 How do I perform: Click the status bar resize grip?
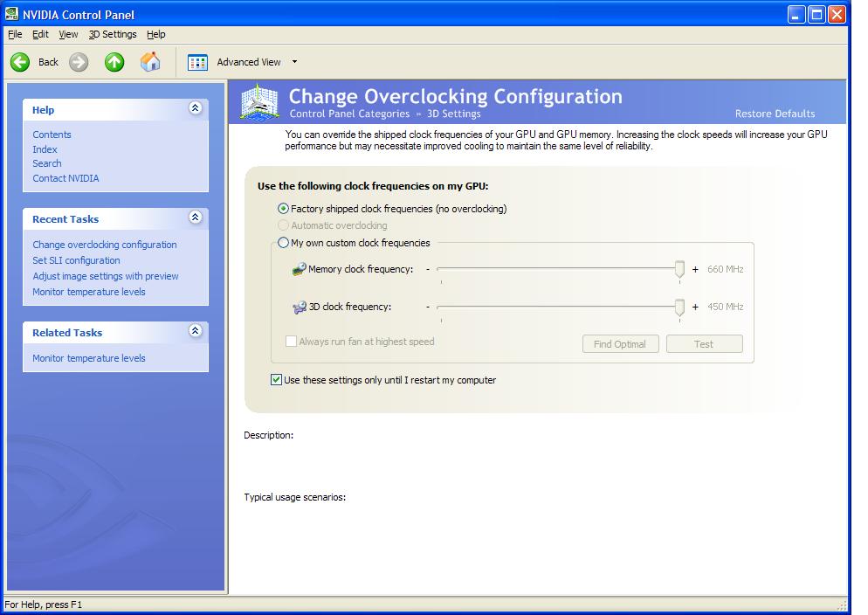[843, 605]
